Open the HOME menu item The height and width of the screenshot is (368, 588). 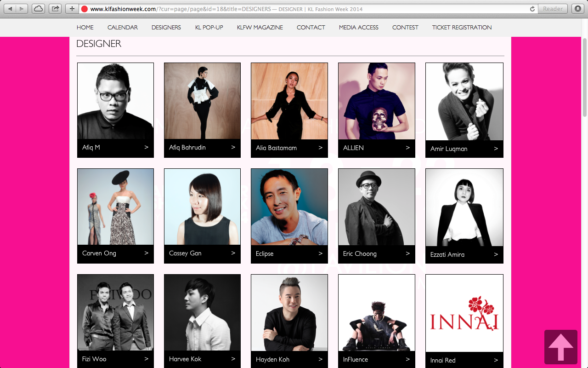click(85, 28)
